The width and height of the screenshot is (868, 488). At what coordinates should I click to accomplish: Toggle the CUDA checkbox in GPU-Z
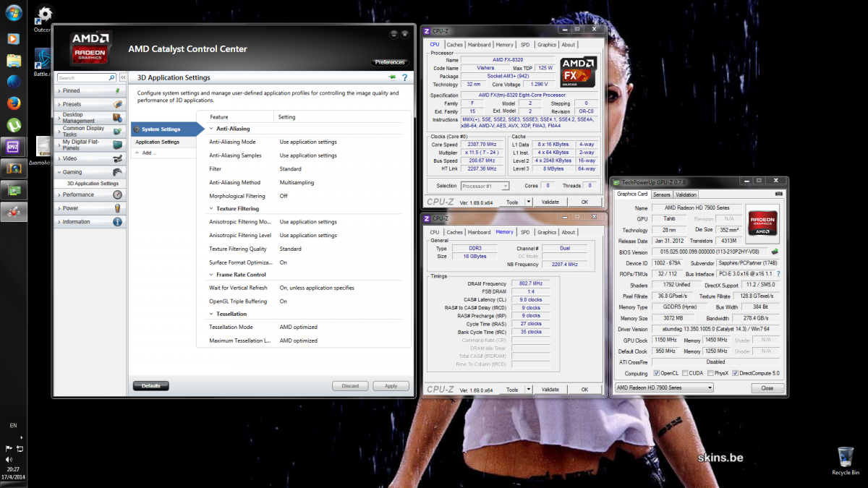tap(685, 373)
